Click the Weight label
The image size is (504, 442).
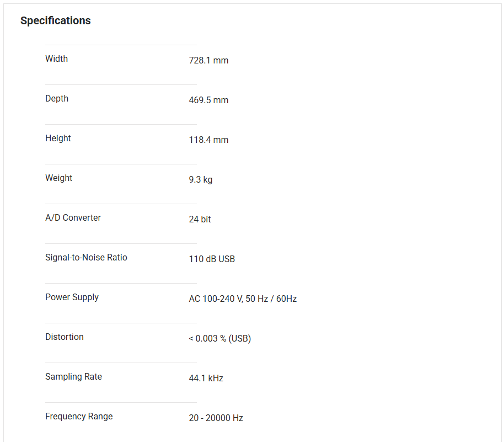pyautogui.click(x=59, y=178)
